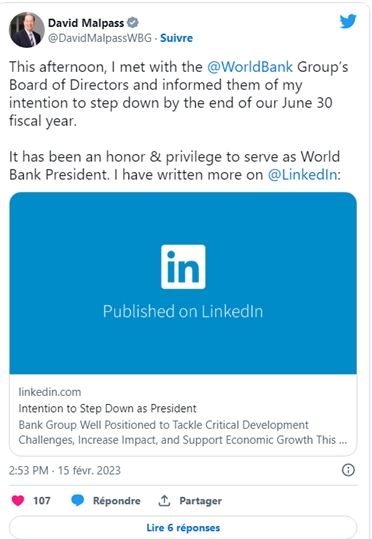Click the linkedin.com domain label
This screenshot has width=372, height=539.
[x=50, y=392]
